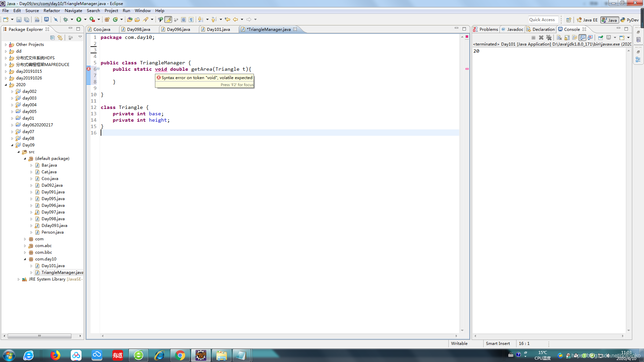Viewport: 644px width, 362px height.
Task: Fold getArea method at line 6
Action: 98,69
